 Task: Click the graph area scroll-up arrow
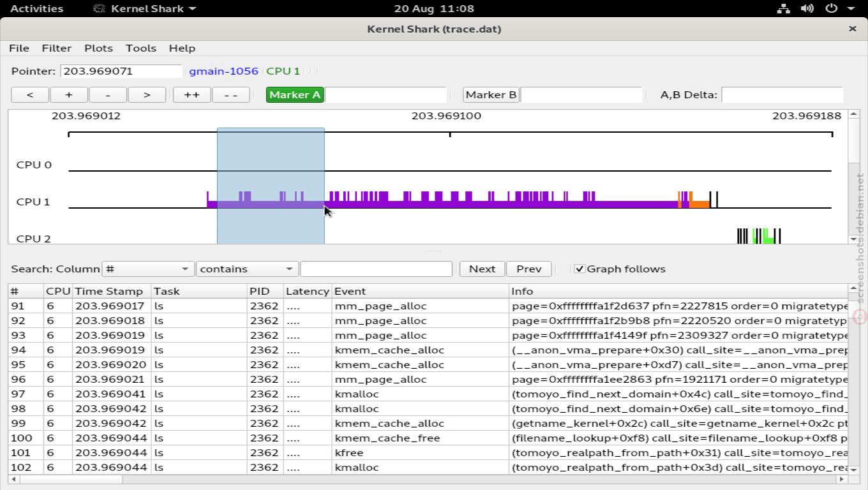click(853, 115)
